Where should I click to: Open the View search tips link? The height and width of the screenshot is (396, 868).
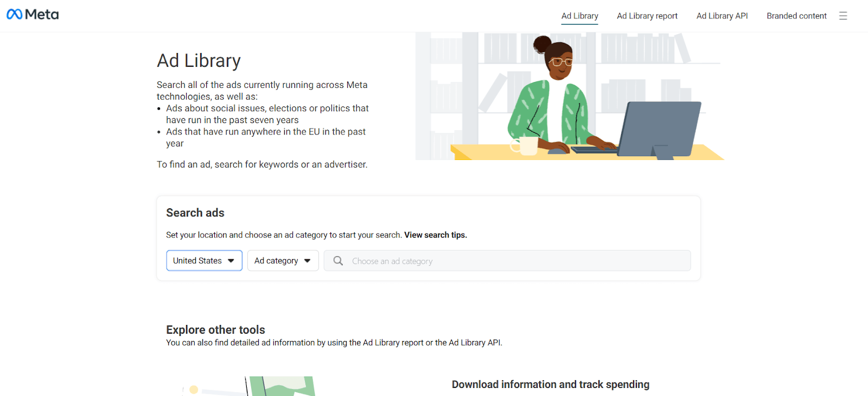(x=435, y=235)
